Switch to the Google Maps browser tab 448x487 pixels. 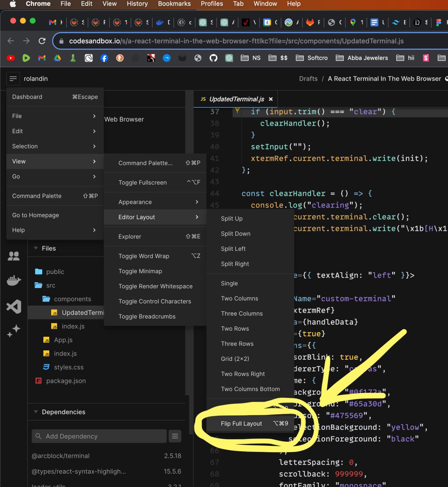356,22
